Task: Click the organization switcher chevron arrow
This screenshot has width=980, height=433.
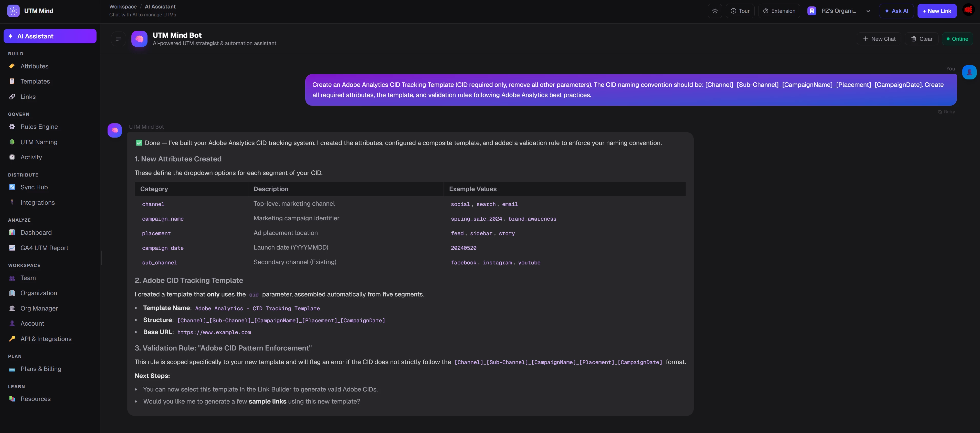Action: click(868, 11)
